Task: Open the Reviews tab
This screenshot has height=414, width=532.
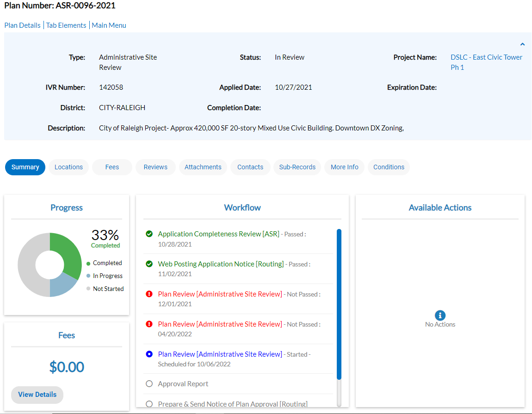Action: pyautogui.click(x=155, y=167)
